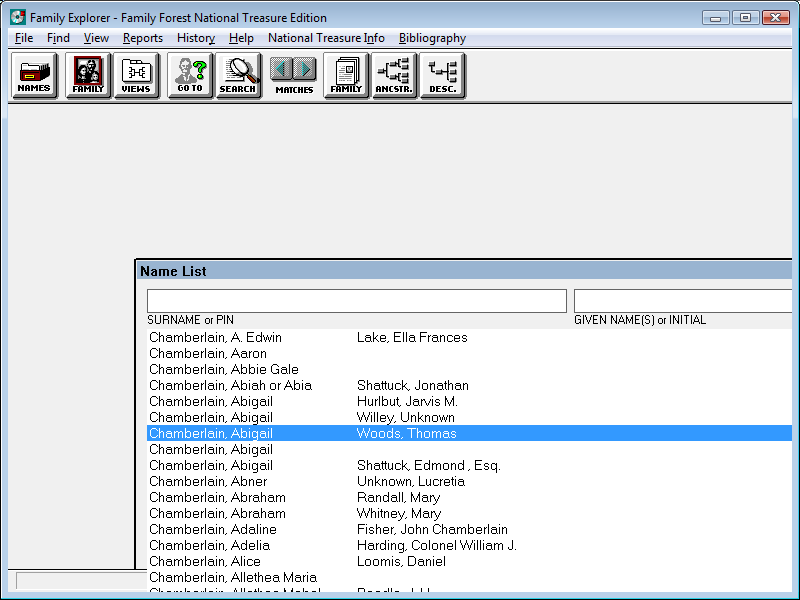800x600 pixels.
Task: Select Chamberlain, Abbie Gale entry
Action: pos(469,369)
